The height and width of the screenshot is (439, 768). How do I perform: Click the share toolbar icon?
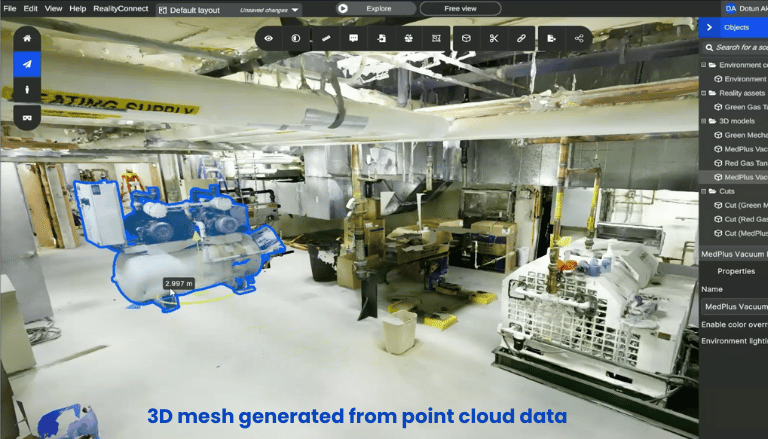[579, 38]
